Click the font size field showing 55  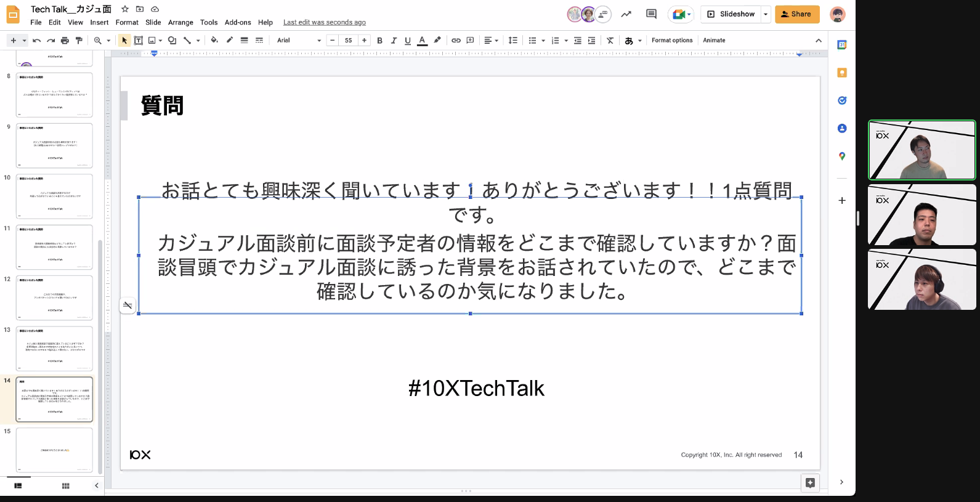[x=349, y=41]
